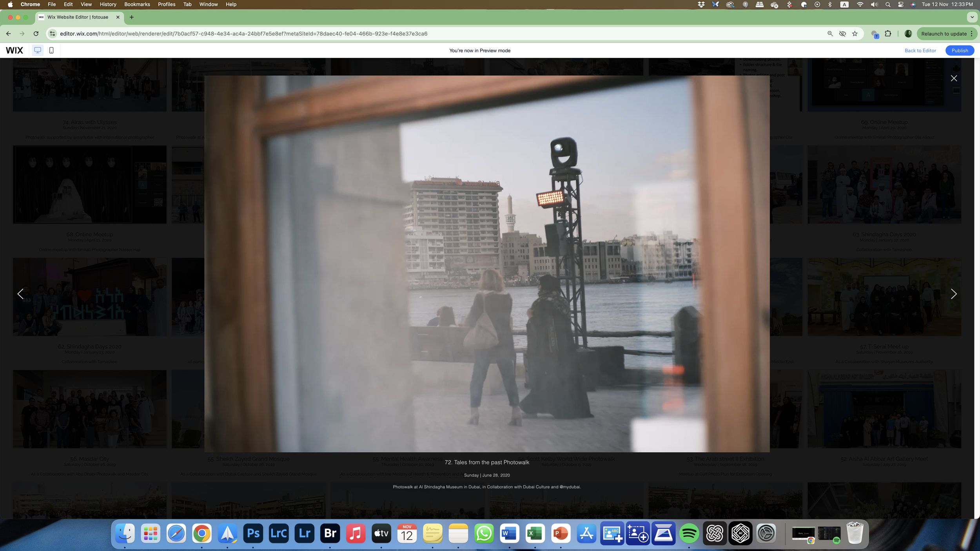Image resolution: width=980 pixels, height=551 pixels.
Task: Reload the page
Action: coord(36,34)
